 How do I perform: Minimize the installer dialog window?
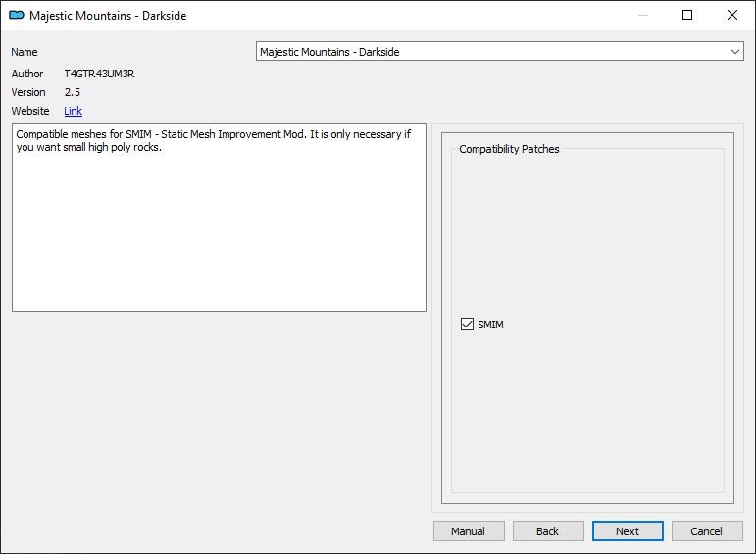click(x=642, y=15)
